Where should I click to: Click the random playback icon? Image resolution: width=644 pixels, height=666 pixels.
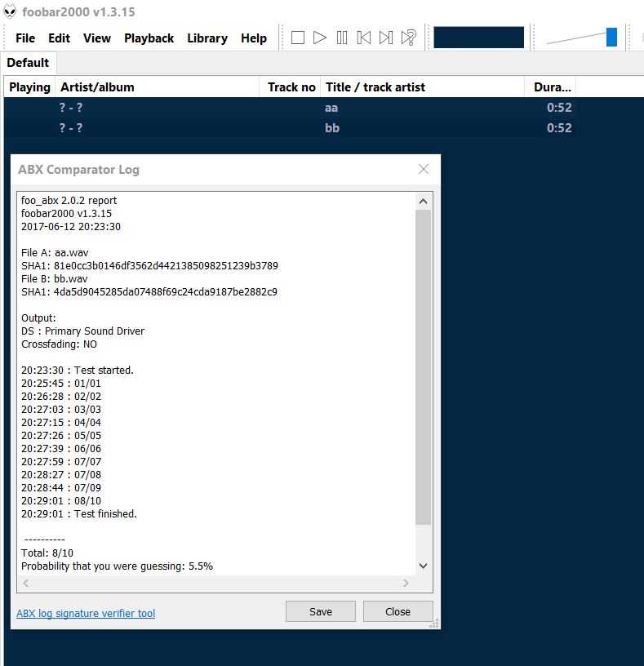point(408,38)
